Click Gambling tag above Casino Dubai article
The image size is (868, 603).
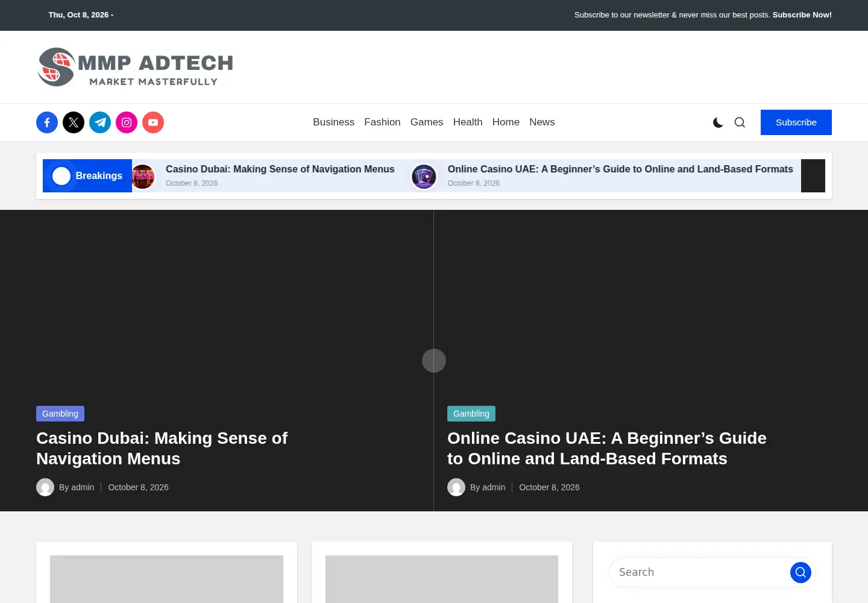point(60,414)
